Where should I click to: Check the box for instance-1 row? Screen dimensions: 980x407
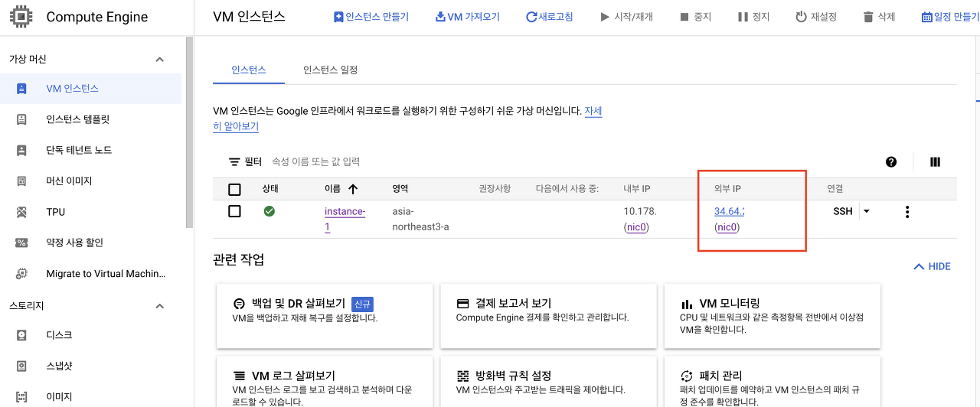point(235,211)
